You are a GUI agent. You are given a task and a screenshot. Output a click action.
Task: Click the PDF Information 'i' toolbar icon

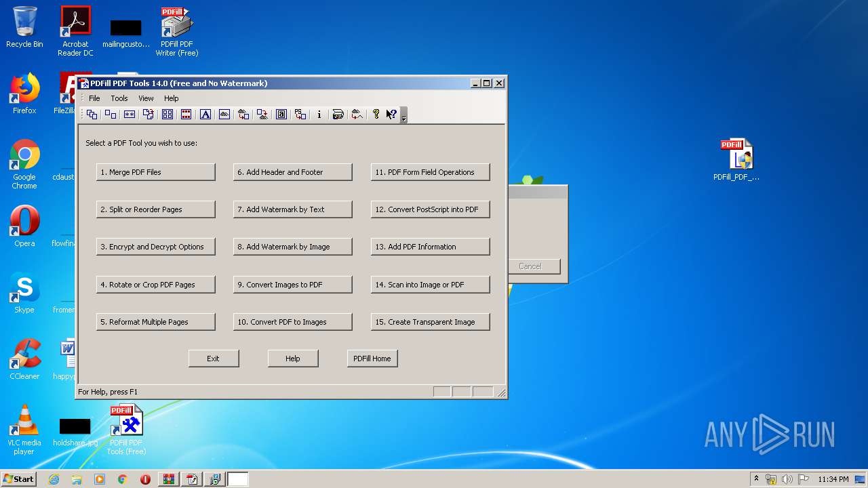click(319, 115)
